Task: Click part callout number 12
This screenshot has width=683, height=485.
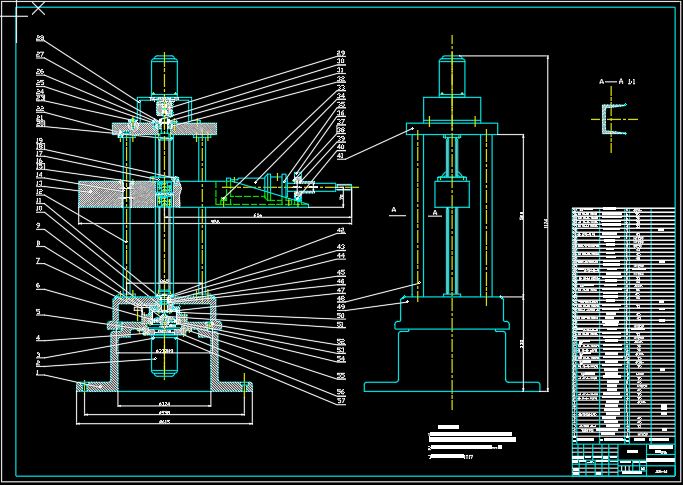Action: coord(40,192)
